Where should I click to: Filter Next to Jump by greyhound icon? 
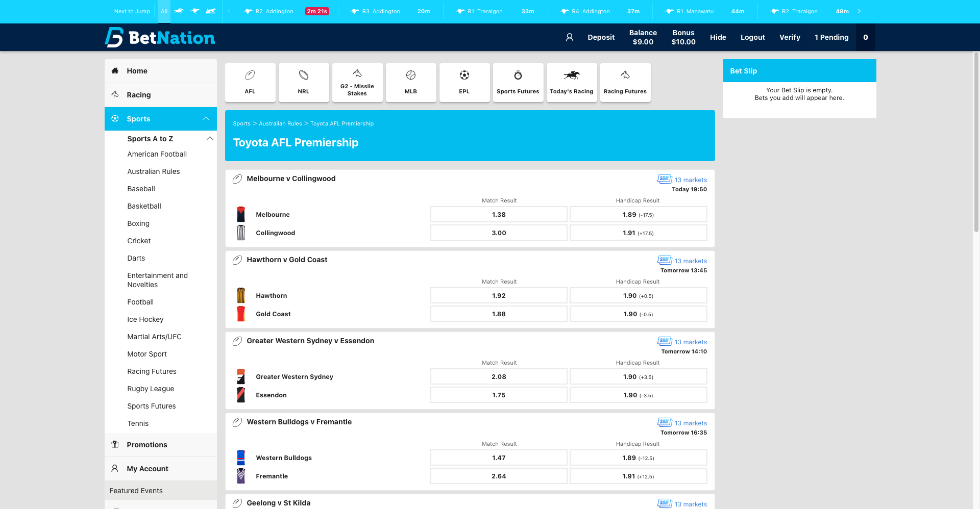point(195,11)
